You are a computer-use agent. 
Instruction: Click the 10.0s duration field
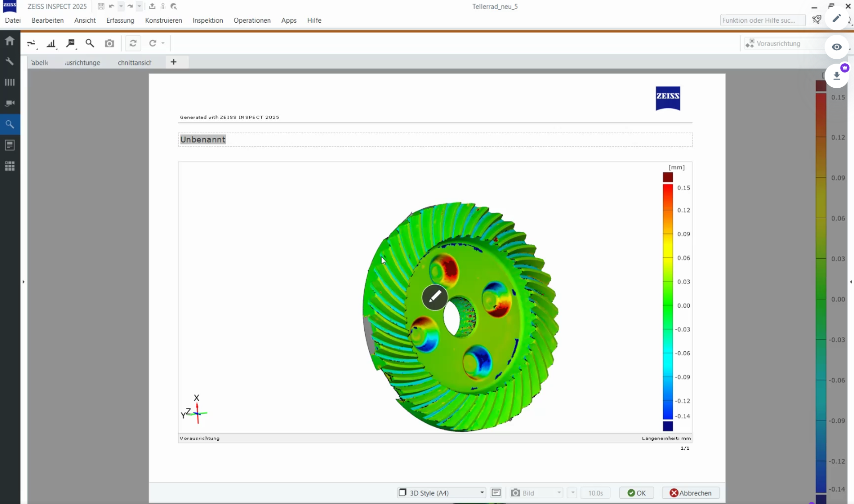pyautogui.click(x=595, y=493)
